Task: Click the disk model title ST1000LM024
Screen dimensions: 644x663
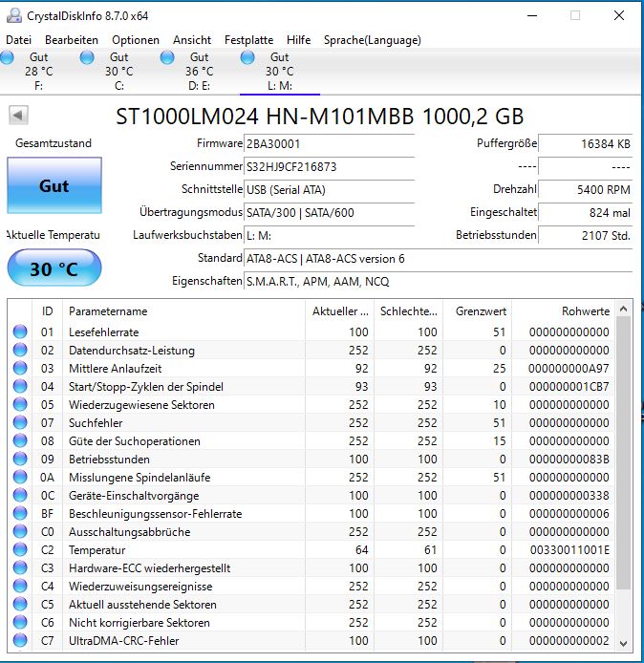Action: click(x=320, y=117)
